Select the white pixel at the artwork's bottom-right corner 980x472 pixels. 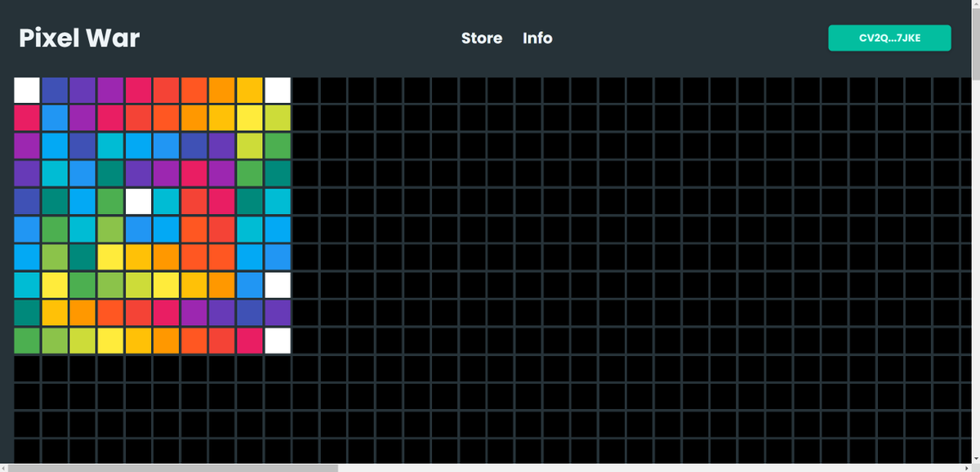(278, 341)
